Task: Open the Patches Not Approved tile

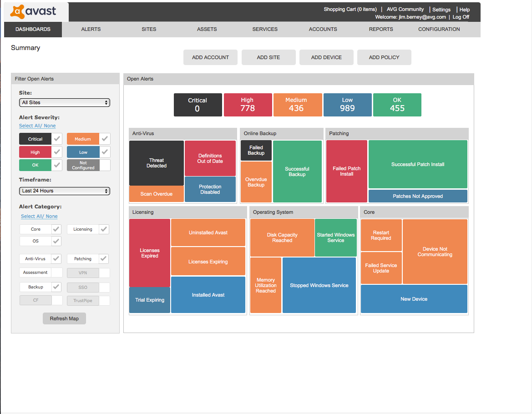Action: [418, 196]
